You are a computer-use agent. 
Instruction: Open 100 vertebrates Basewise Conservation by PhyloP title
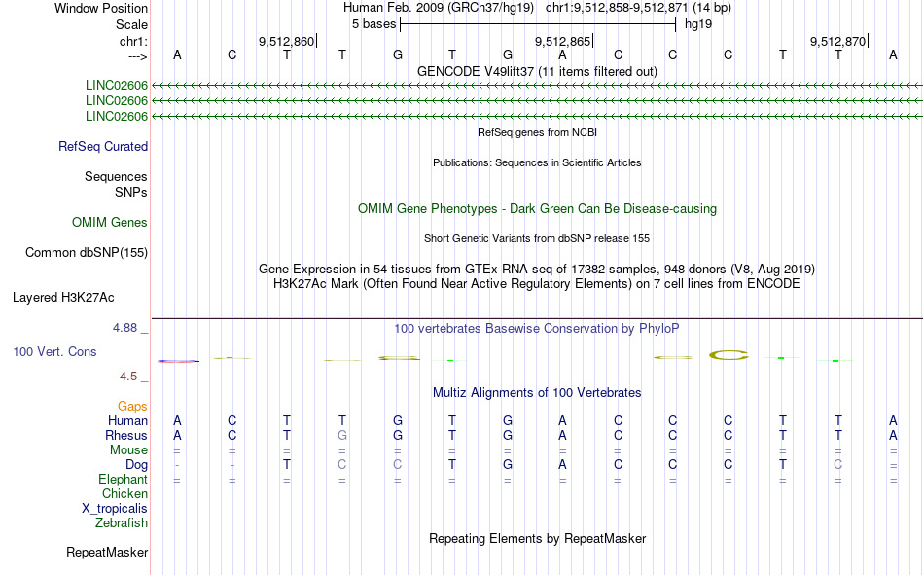(537, 329)
